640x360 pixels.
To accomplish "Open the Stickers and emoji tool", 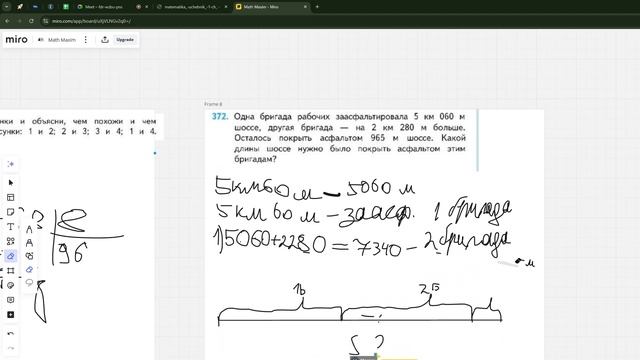I will [x=11, y=285].
